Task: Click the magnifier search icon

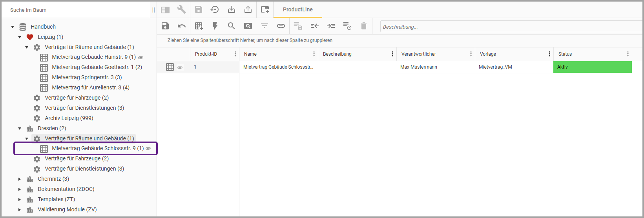Action: (232, 26)
